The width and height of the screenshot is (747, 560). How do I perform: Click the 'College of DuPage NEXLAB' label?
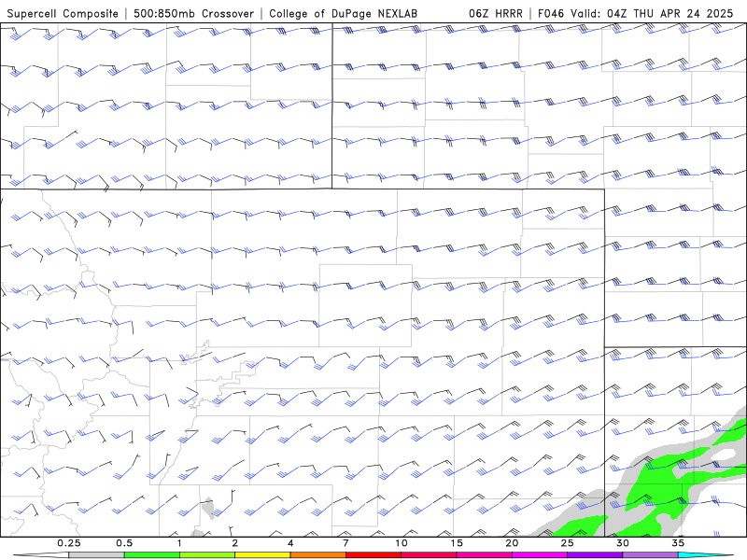pyautogui.click(x=343, y=13)
